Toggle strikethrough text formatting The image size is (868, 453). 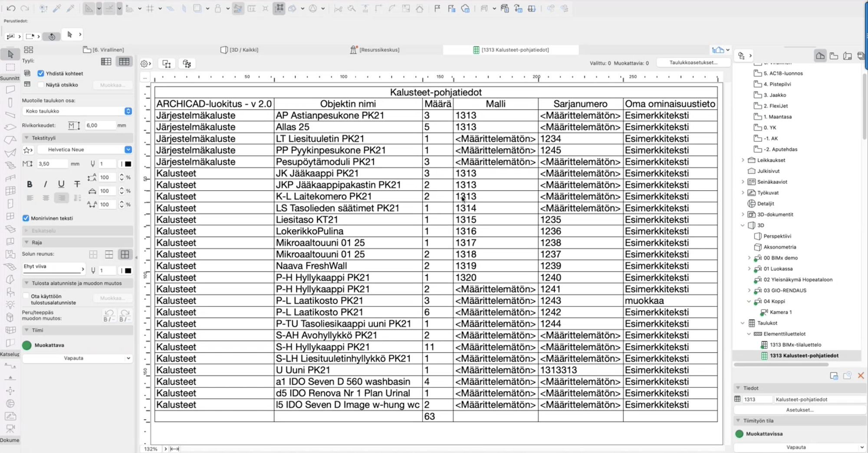(x=77, y=184)
